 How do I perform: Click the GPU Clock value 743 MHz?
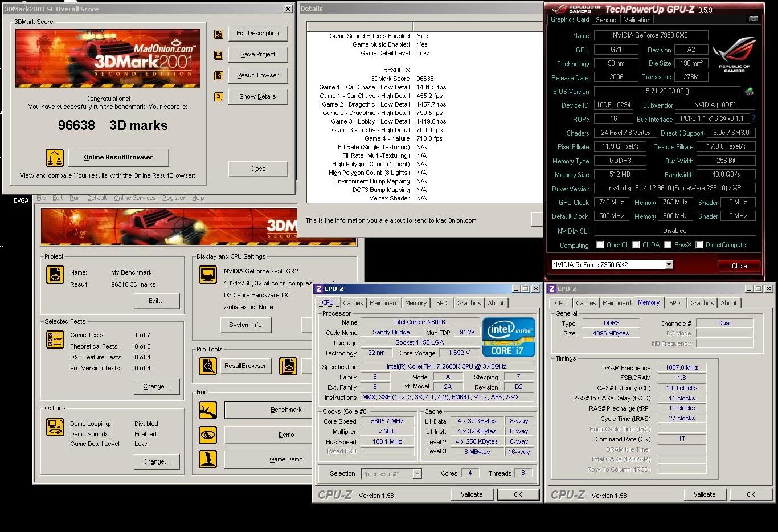coord(612,202)
